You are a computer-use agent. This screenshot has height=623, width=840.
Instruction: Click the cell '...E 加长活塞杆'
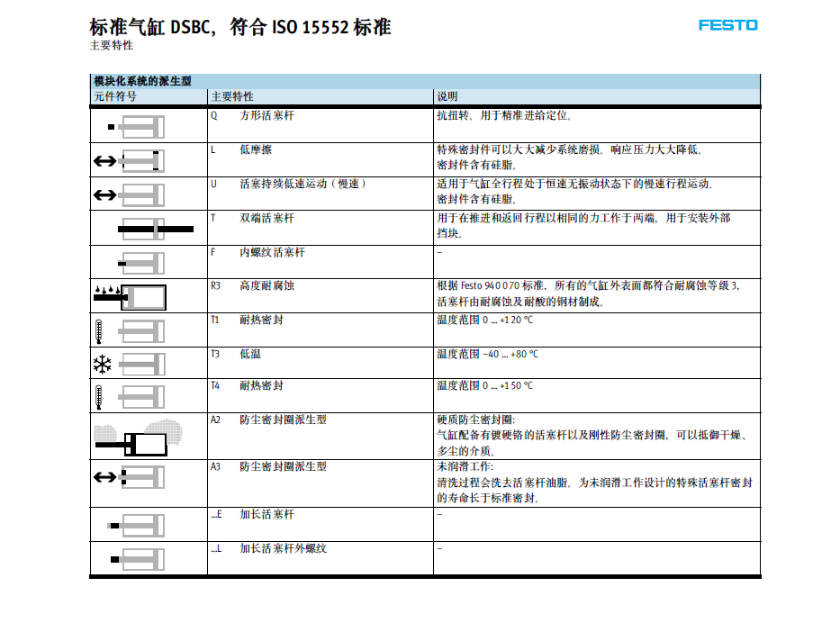click(x=252, y=514)
